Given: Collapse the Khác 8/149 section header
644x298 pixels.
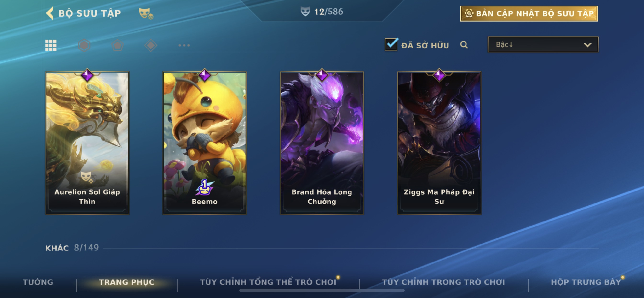Looking at the screenshot, I should [x=72, y=248].
